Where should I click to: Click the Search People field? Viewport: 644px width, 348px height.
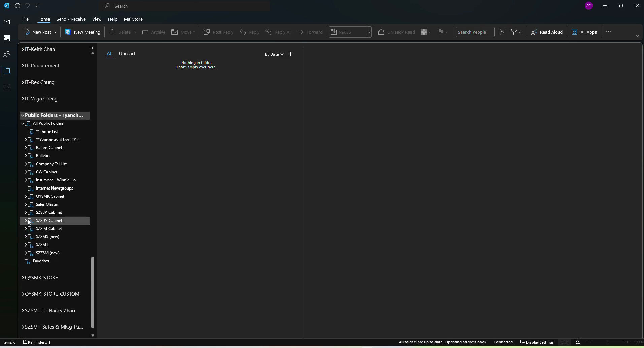coord(475,32)
